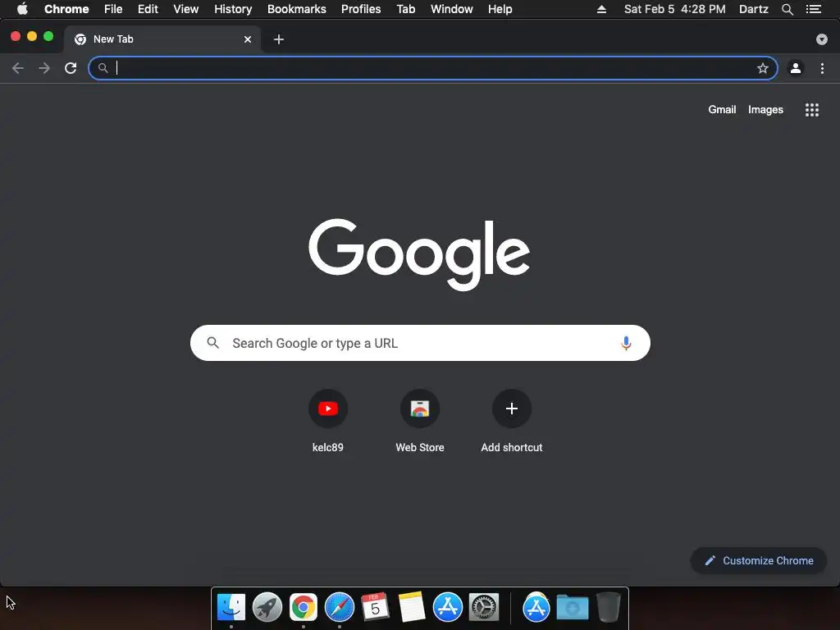The image size is (840, 630).
Task: Open the Profiles menu
Action: 361,9
